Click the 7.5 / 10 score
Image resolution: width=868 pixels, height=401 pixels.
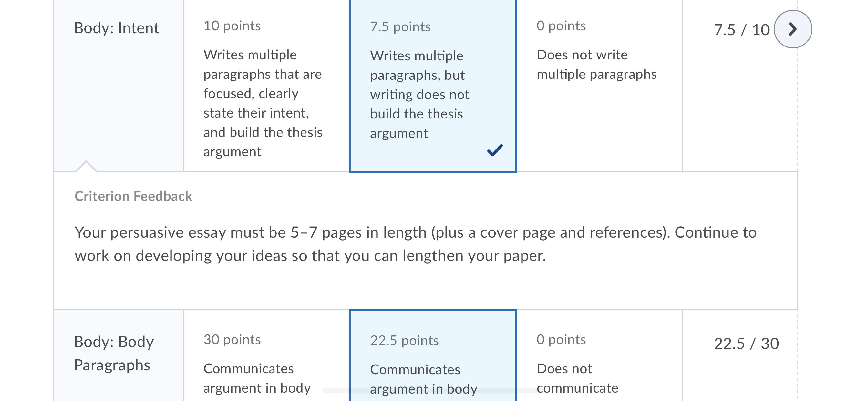coord(742,30)
